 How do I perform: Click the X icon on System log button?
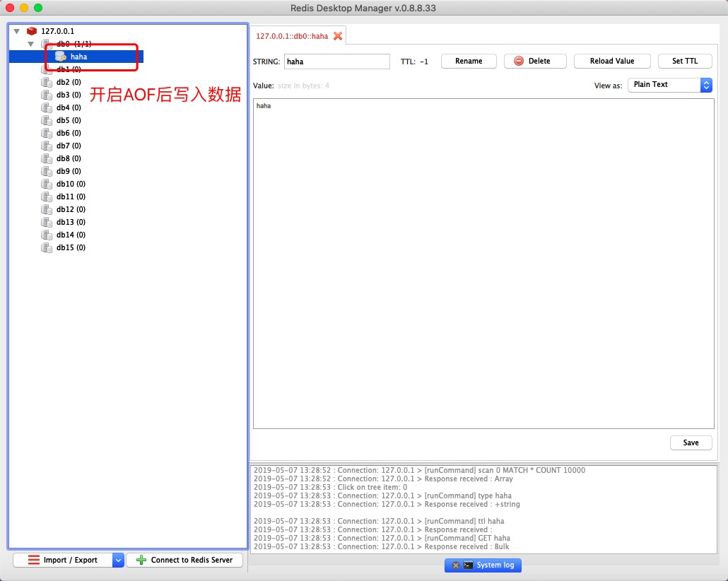(x=455, y=565)
